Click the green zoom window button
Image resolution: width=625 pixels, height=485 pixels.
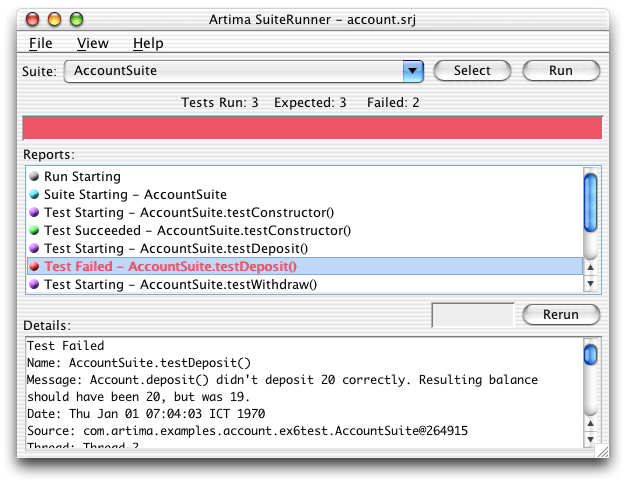pyautogui.click(x=76, y=19)
